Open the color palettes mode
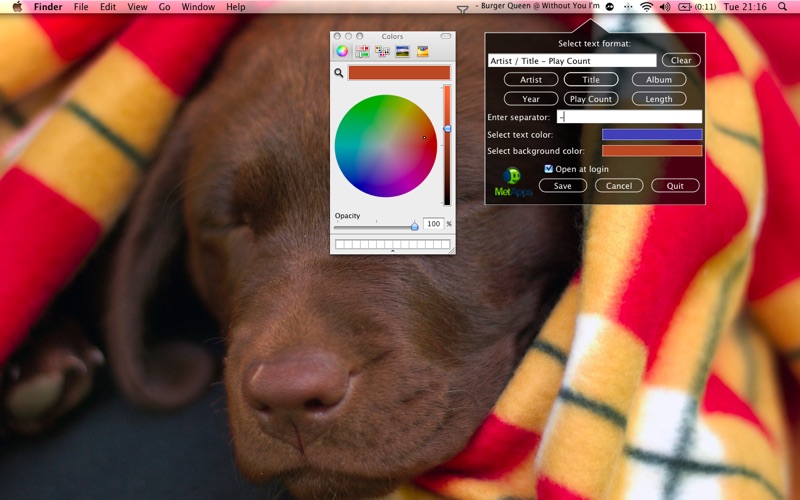This screenshot has height=500, width=800. (382, 51)
